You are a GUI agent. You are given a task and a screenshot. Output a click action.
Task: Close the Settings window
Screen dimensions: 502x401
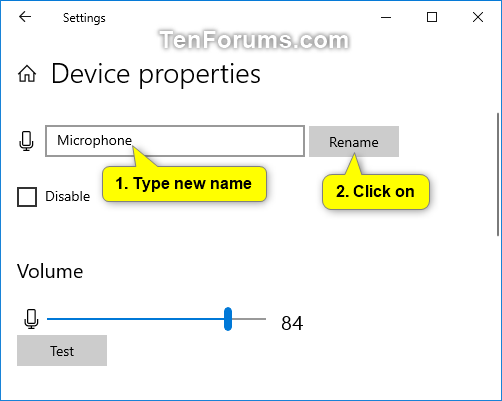478,17
